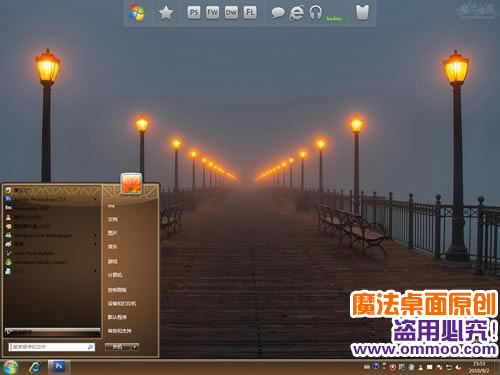
Task: Open 图片 in the Start menu
Action: pyautogui.click(x=113, y=233)
